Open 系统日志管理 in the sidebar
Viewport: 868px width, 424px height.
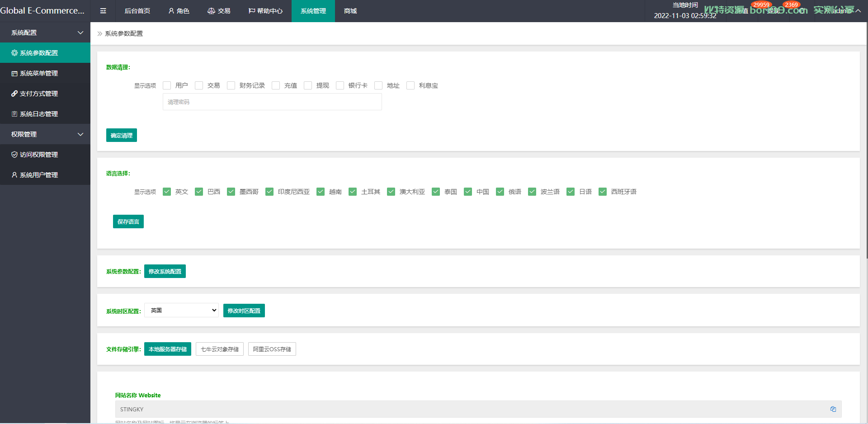pos(45,114)
